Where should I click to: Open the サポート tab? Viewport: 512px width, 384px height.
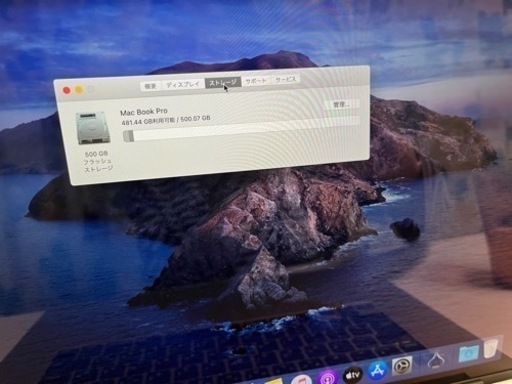(256, 81)
